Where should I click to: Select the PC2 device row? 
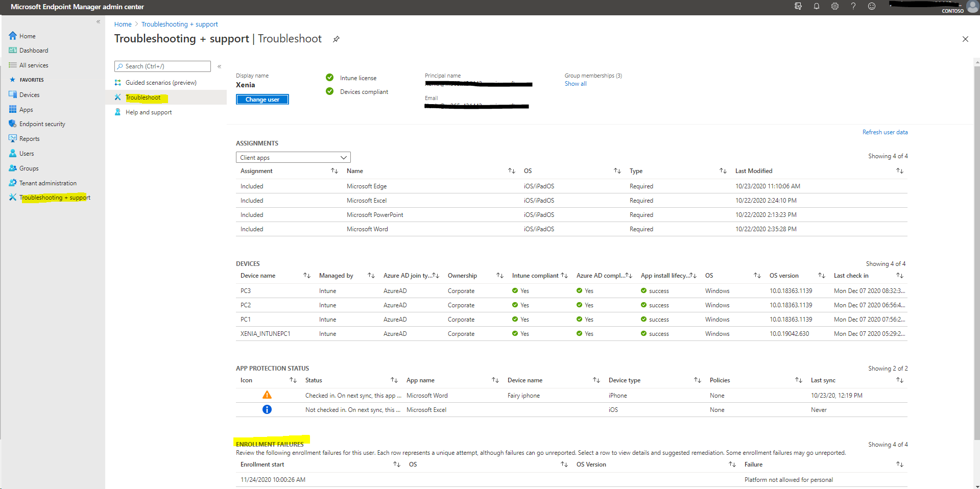(571, 305)
